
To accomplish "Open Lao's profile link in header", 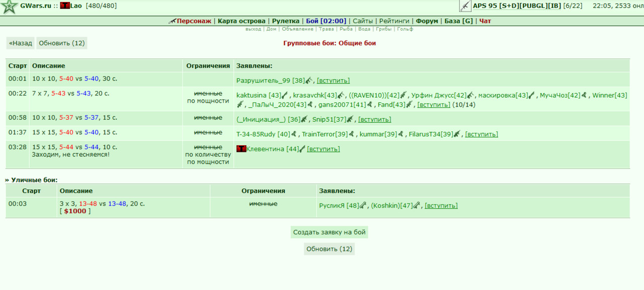I will point(76,6).
